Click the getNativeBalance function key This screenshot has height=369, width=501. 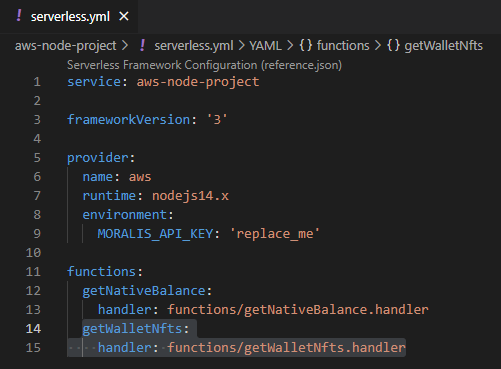click(144, 291)
